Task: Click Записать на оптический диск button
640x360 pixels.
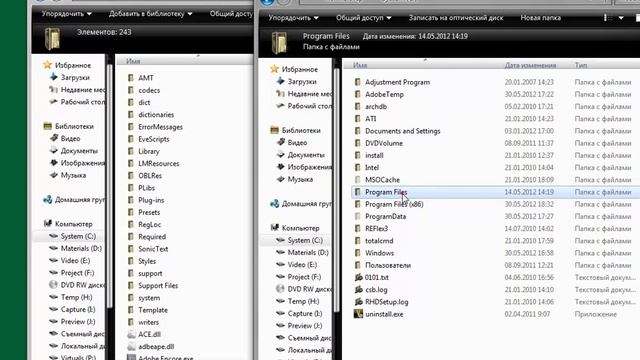Action: (456, 18)
